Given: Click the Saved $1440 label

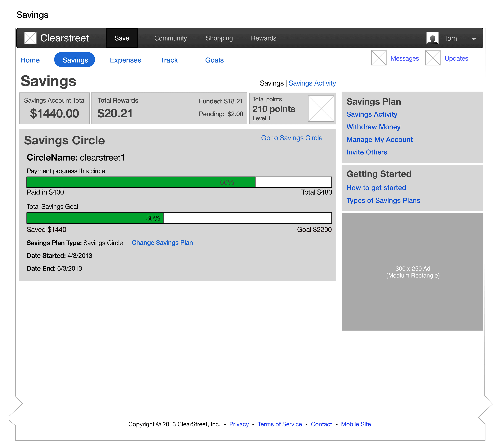Looking at the screenshot, I should [46, 230].
